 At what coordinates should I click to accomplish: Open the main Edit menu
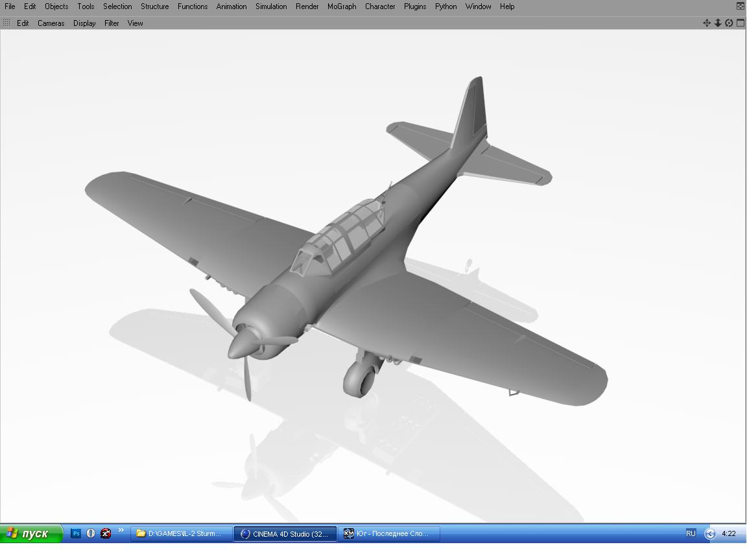30,6
